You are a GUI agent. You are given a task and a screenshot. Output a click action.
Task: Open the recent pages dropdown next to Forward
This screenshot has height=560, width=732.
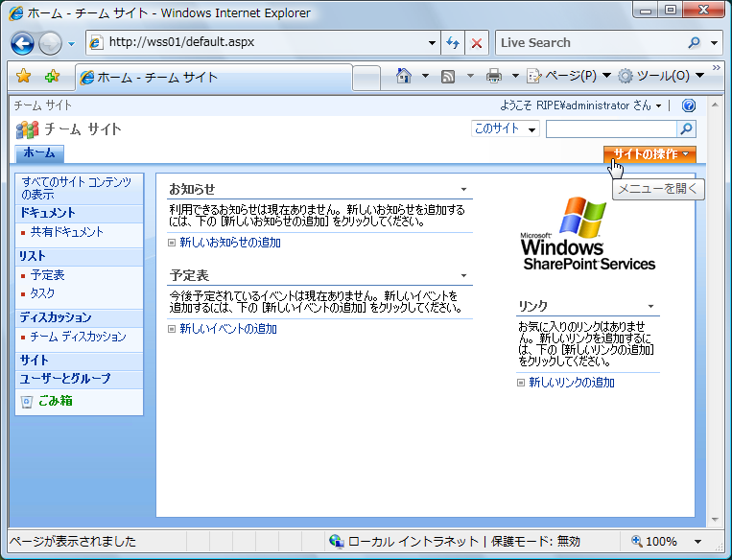71,44
